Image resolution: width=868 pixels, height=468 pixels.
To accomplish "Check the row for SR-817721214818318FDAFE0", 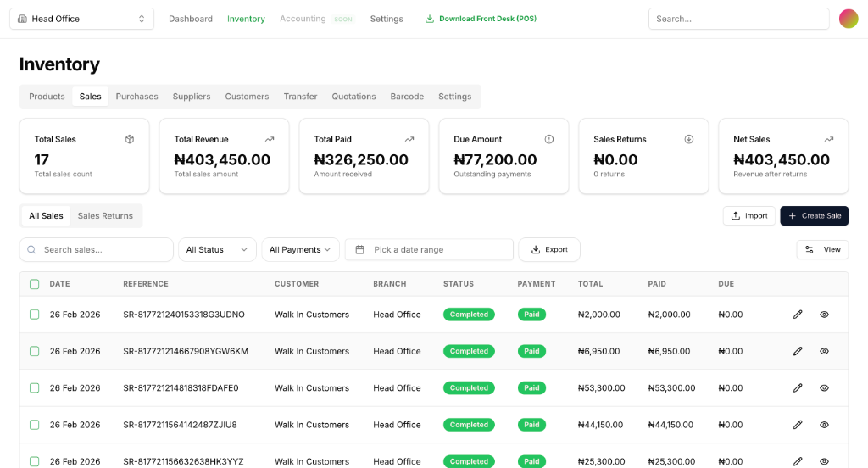I will pos(34,388).
